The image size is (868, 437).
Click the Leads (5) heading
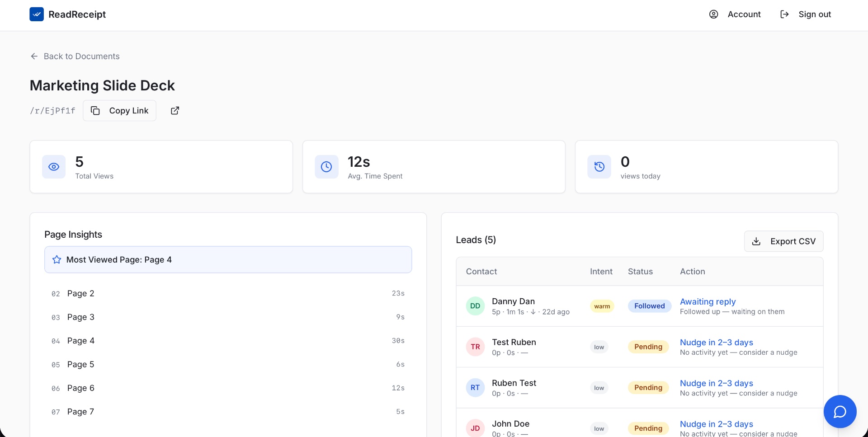[x=476, y=240]
